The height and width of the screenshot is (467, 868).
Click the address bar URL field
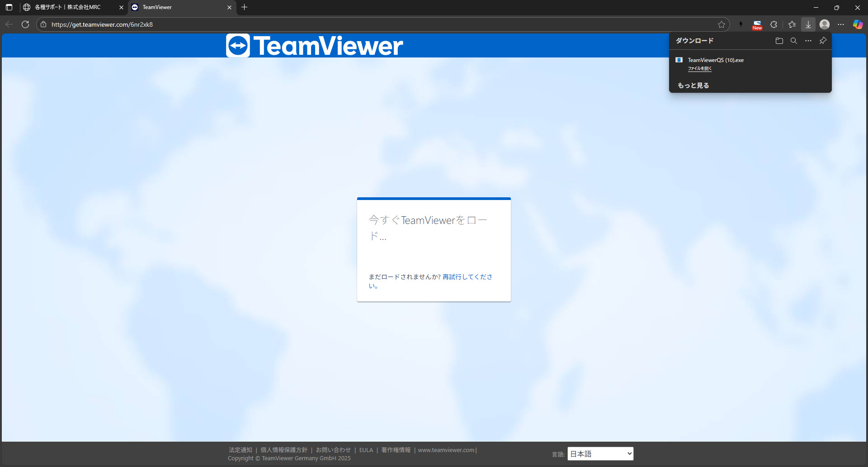pyautogui.click(x=362, y=24)
